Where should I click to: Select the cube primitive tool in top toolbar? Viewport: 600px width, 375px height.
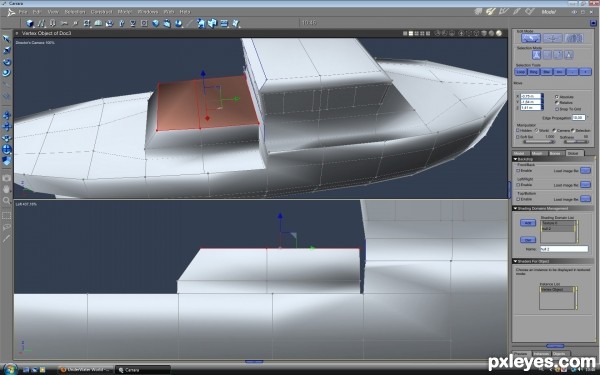(30, 24)
